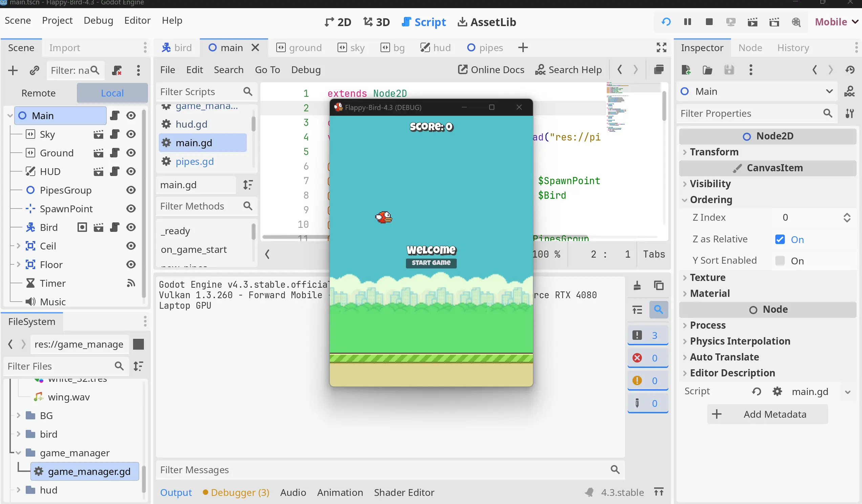The width and height of the screenshot is (862, 504).
Task: Click Online Docs link
Action: (491, 70)
